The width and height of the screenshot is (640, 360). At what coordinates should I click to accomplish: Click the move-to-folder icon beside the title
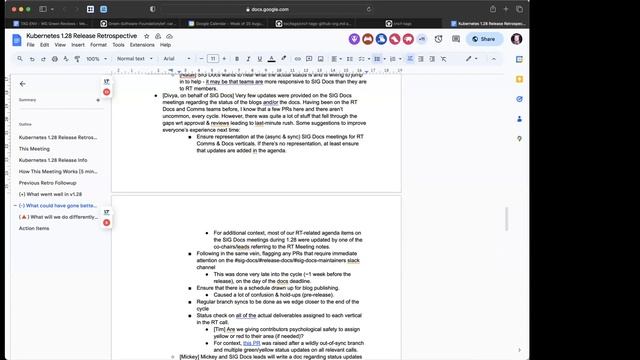click(x=158, y=36)
